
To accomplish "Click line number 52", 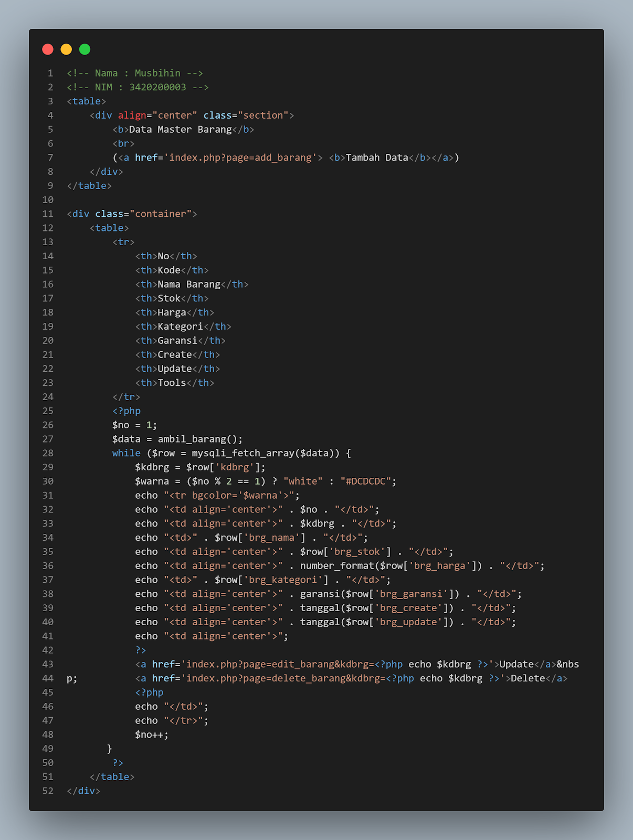I will [48, 791].
